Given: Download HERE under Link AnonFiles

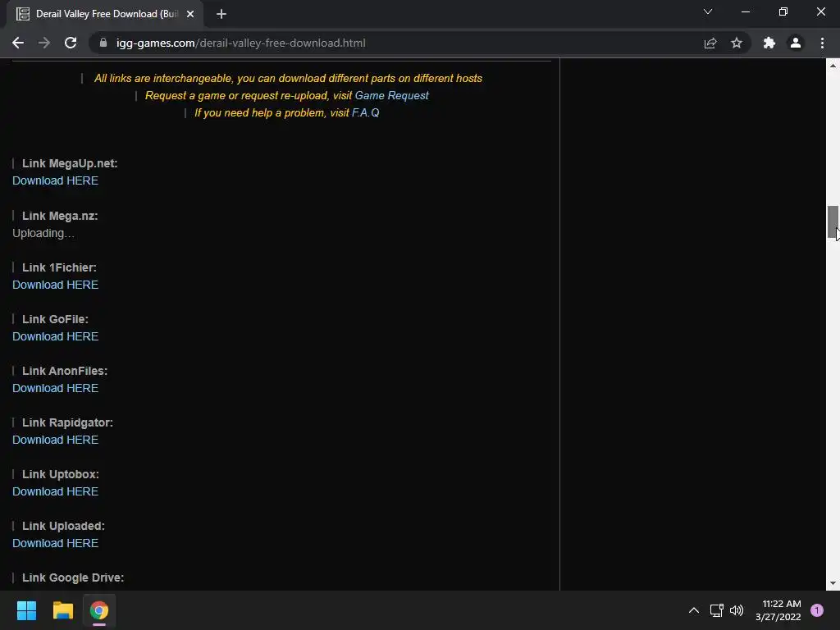Looking at the screenshot, I should (55, 388).
